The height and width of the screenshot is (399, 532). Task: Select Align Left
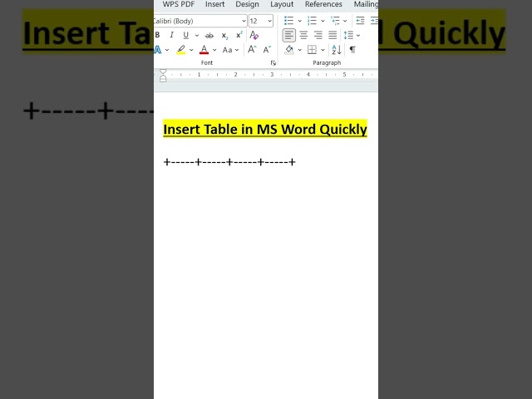pyautogui.click(x=288, y=35)
